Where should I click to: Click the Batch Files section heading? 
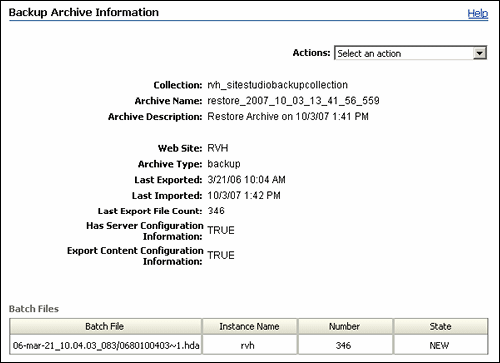[34, 309]
